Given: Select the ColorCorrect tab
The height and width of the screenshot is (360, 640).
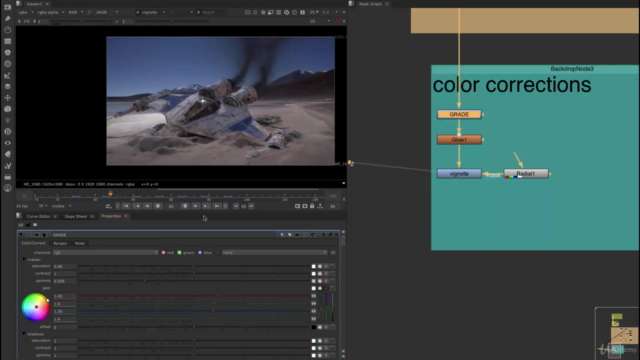Looking at the screenshot, I should [x=33, y=243].
